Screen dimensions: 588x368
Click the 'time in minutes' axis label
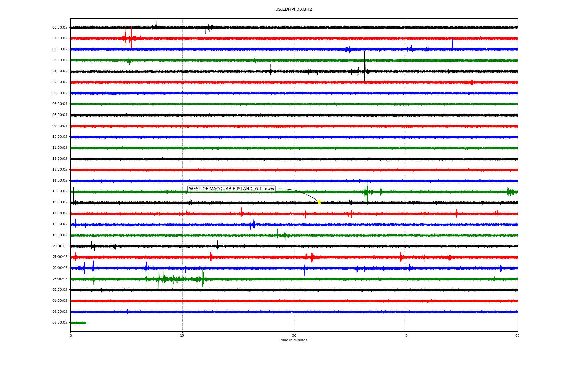[x=294, y=340]
